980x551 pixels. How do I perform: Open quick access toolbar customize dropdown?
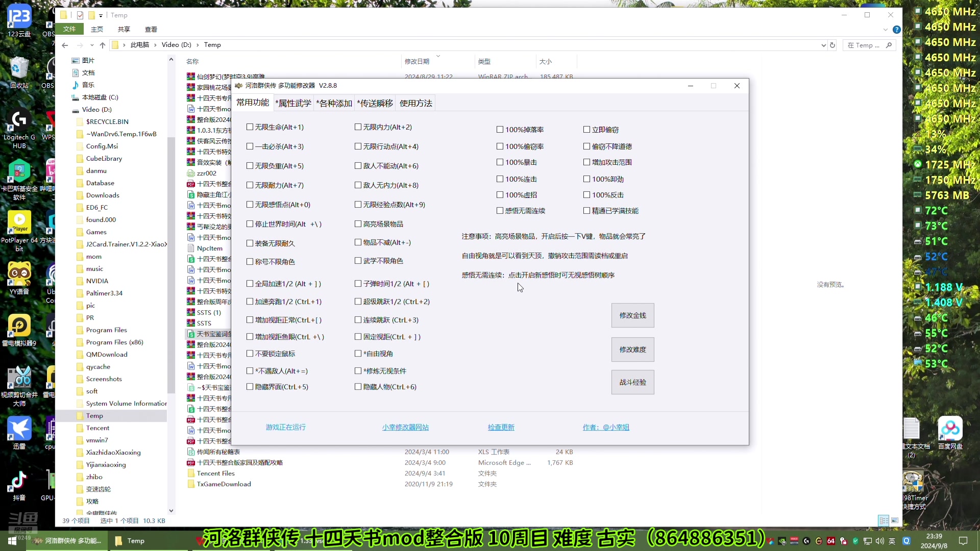(x=101, y=15)
